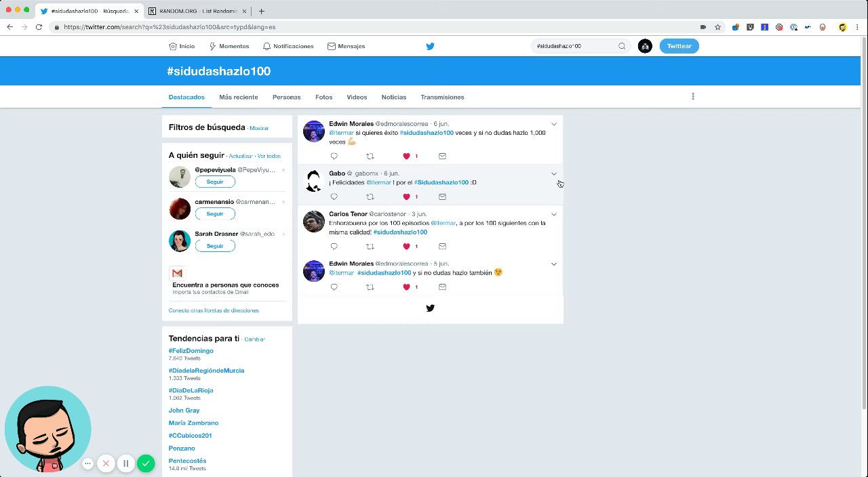Click the search magnifier icon
Viewport: 868px width, 477px height.
coord(622,46)
